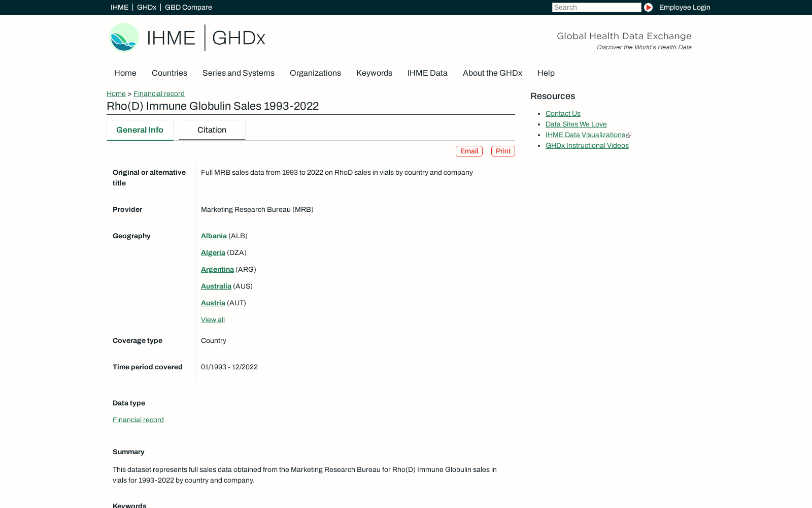Open Data Sites We Love link
This screenshot has width=812, height=508.
pos(576,124)
